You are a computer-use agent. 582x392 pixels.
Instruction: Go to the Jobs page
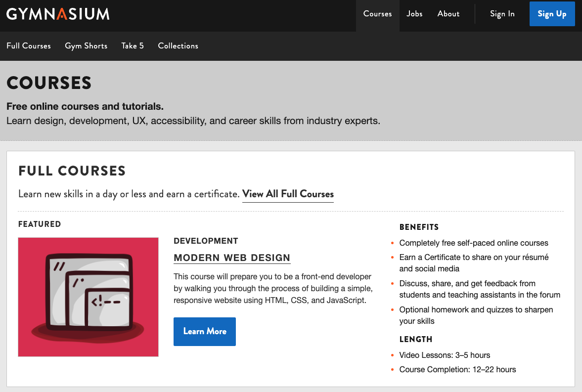[414, 14]
